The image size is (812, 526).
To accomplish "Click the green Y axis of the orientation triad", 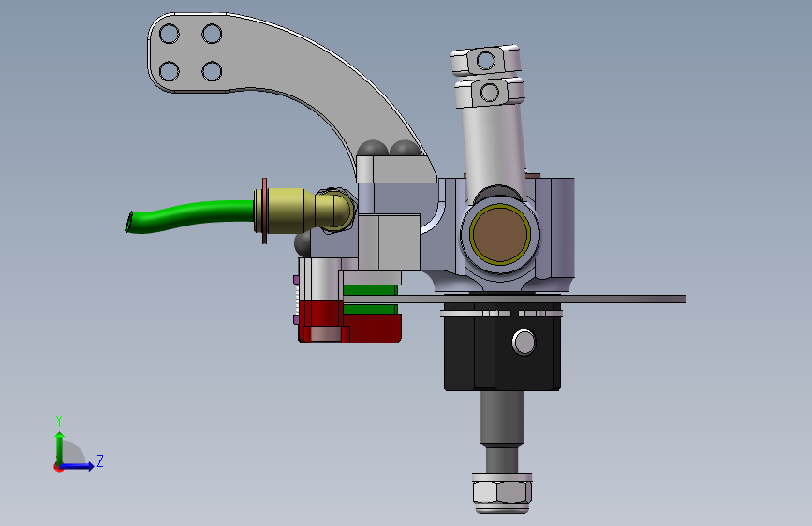I will click(x=59, y=447).
